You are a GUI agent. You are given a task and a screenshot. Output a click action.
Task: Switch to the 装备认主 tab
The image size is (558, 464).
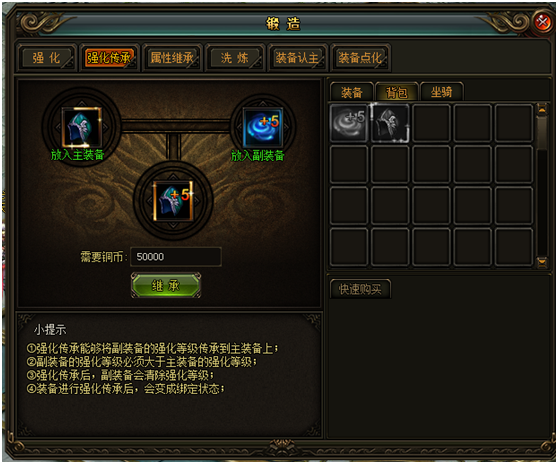coord(297,58)
